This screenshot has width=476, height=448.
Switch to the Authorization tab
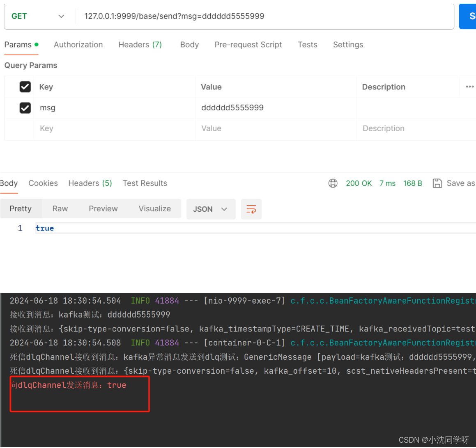pos(78,44)
